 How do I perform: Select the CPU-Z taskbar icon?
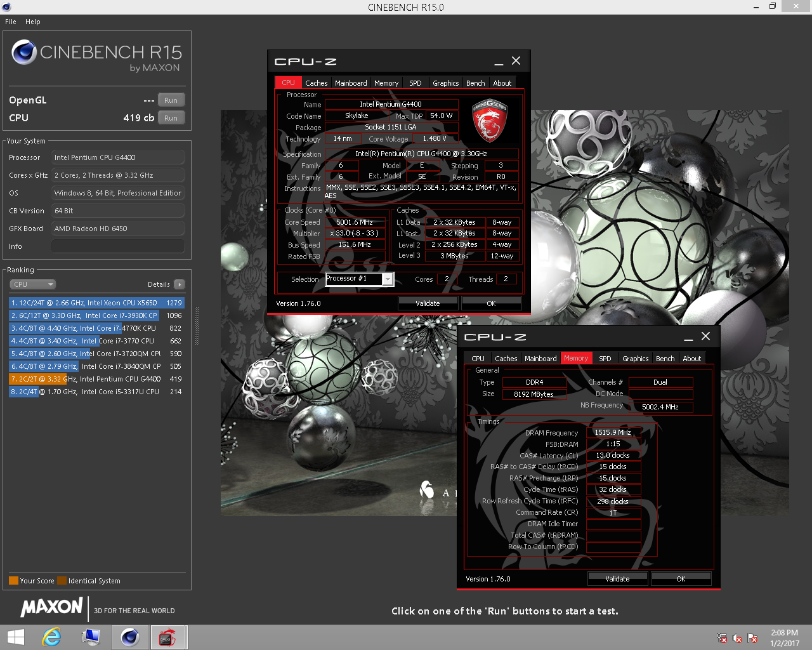tap(167, 637)
